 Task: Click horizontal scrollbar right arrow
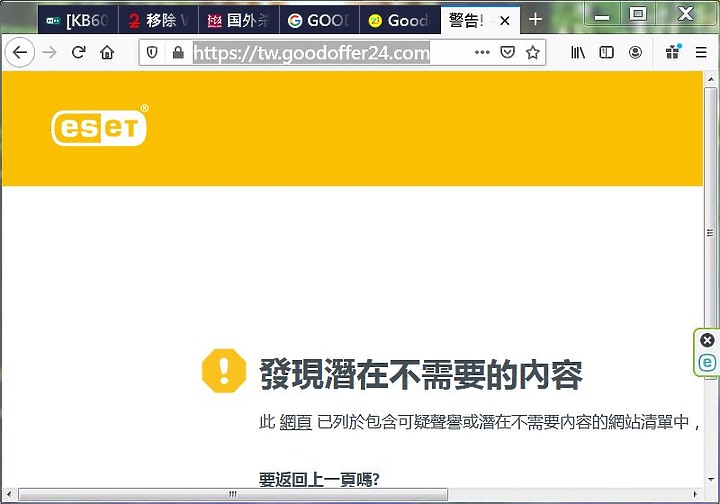coord(695,494)
